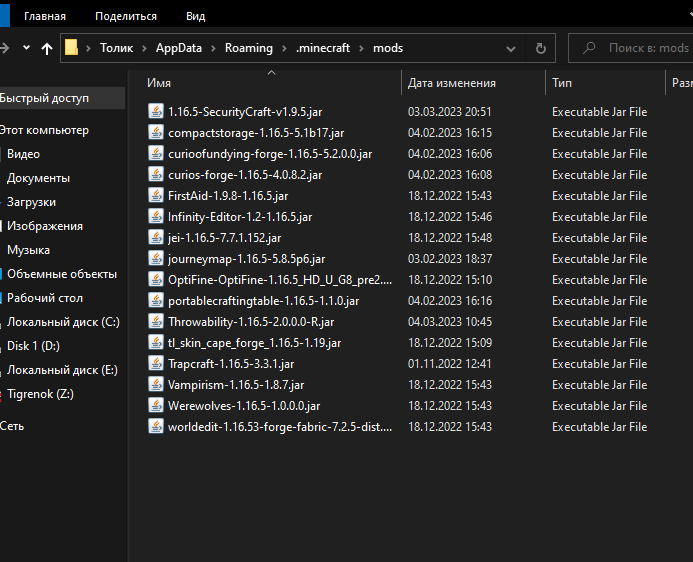Select Быстрый доступ in the navigation pane
693x562 pixels.
(44, 98)
